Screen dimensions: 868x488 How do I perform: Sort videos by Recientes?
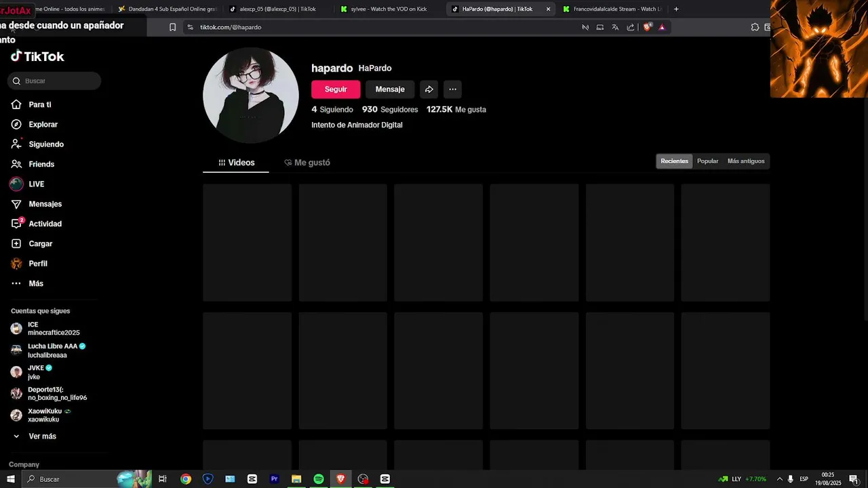click(x=674, y=161)
